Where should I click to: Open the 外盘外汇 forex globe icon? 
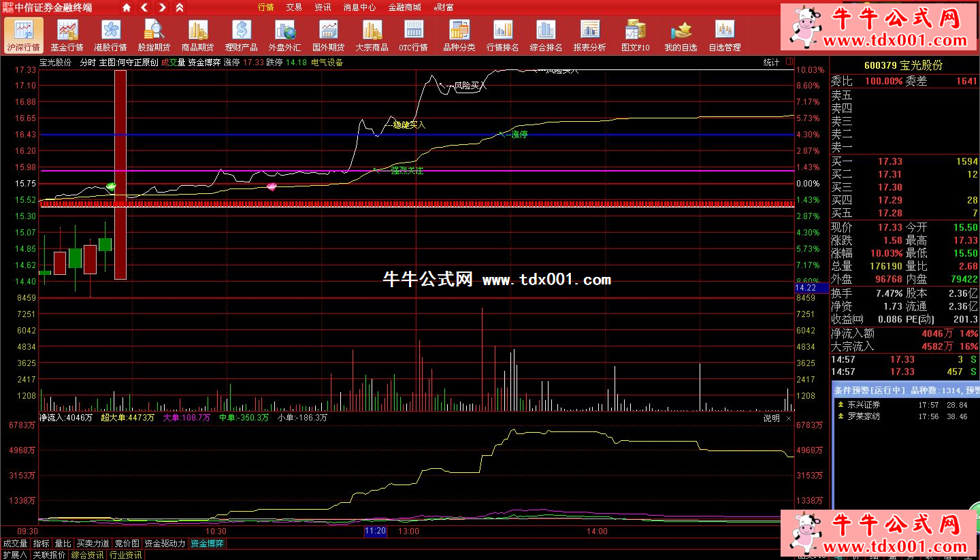pos(284,35)
